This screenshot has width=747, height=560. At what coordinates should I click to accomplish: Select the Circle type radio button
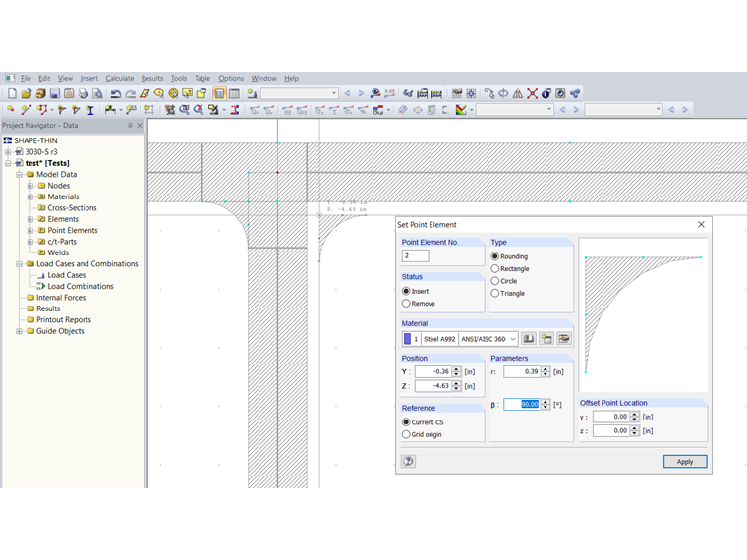coord(495,281)
